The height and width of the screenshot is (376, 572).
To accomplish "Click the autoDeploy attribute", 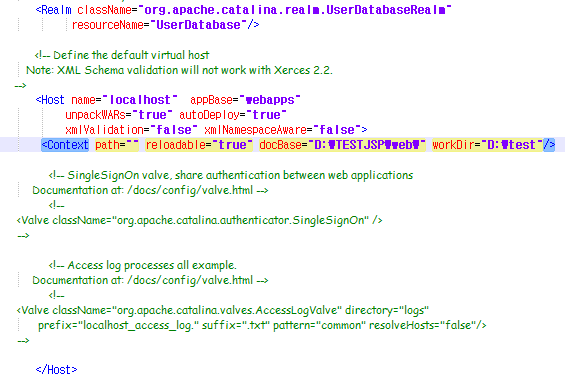I will tap(209, 115).
